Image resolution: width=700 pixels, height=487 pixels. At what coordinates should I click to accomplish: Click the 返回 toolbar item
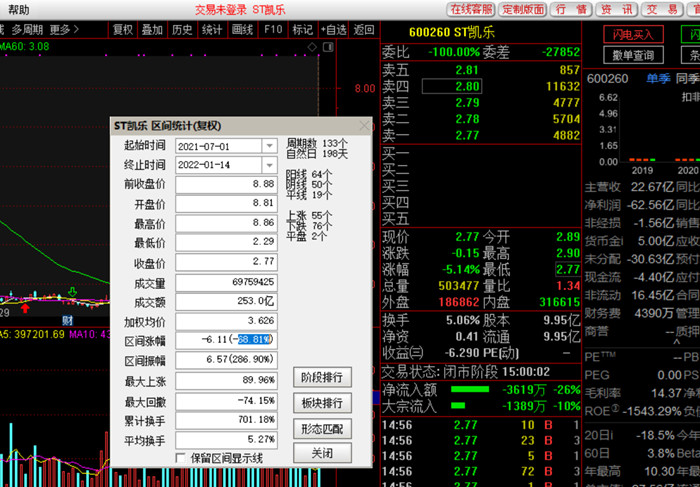click(x=364, y=30)
